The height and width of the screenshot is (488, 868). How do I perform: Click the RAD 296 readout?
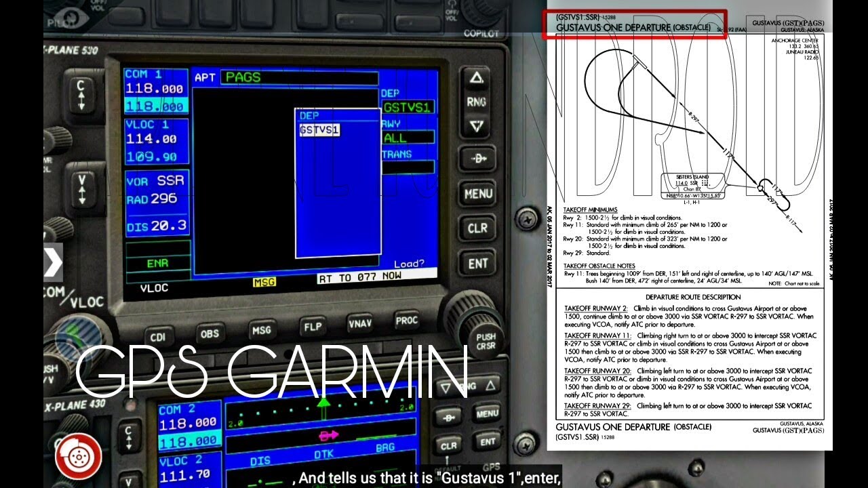[152, 199]
